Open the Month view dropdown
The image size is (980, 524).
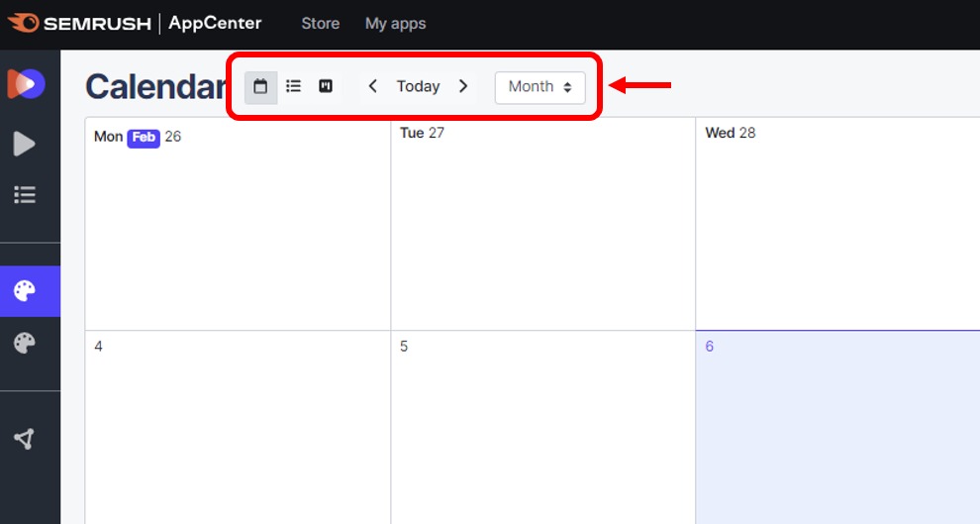pyautogui.click(x=539, y=87)
